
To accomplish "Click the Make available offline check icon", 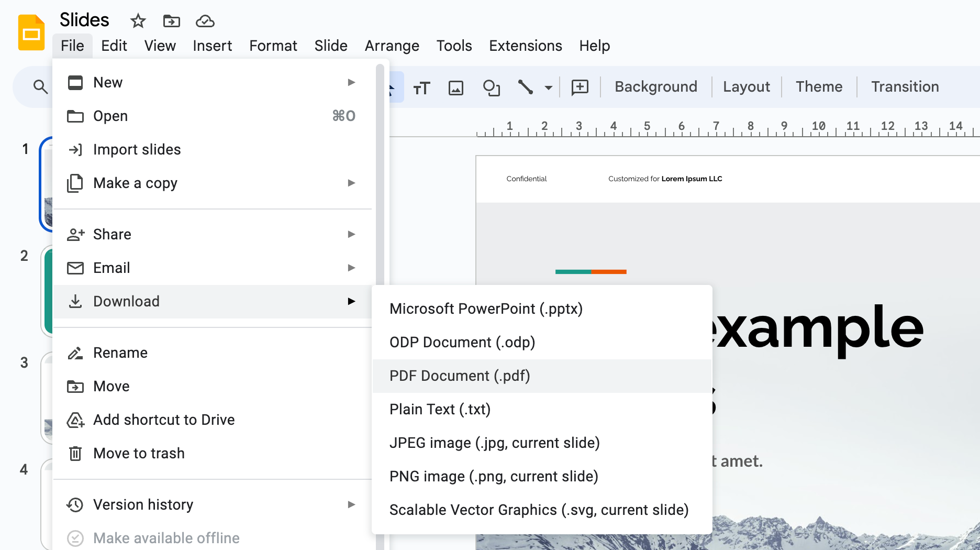I will (x=75, y=538).
